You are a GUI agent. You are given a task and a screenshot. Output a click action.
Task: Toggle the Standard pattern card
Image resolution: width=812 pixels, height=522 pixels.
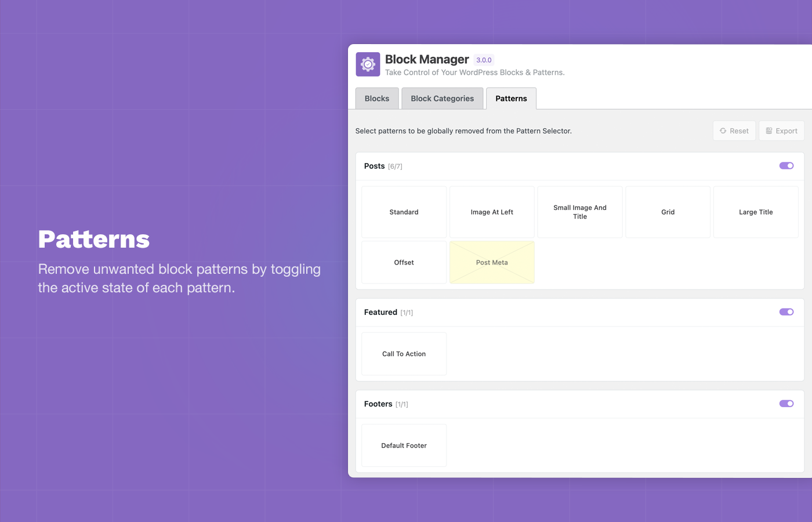pos(404,212)
